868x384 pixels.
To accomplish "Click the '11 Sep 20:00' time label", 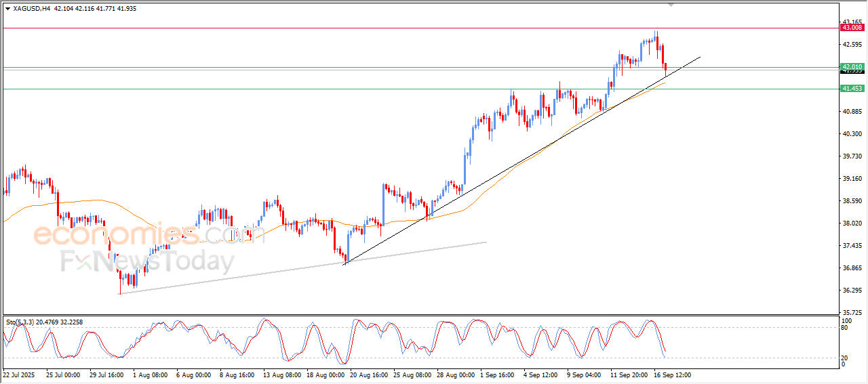I will [x=628, y=375].
